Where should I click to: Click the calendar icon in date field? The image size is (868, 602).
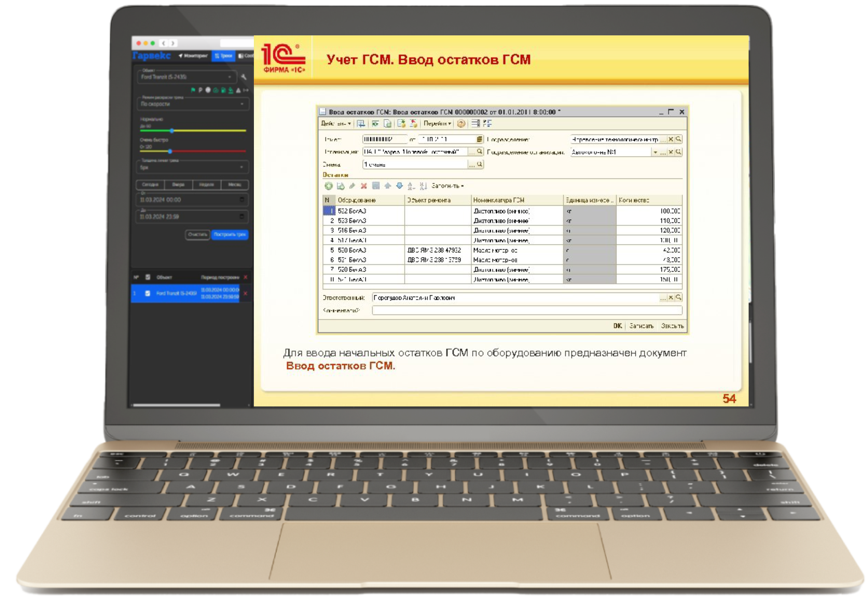pyautogui.click(x=479, y=139)
